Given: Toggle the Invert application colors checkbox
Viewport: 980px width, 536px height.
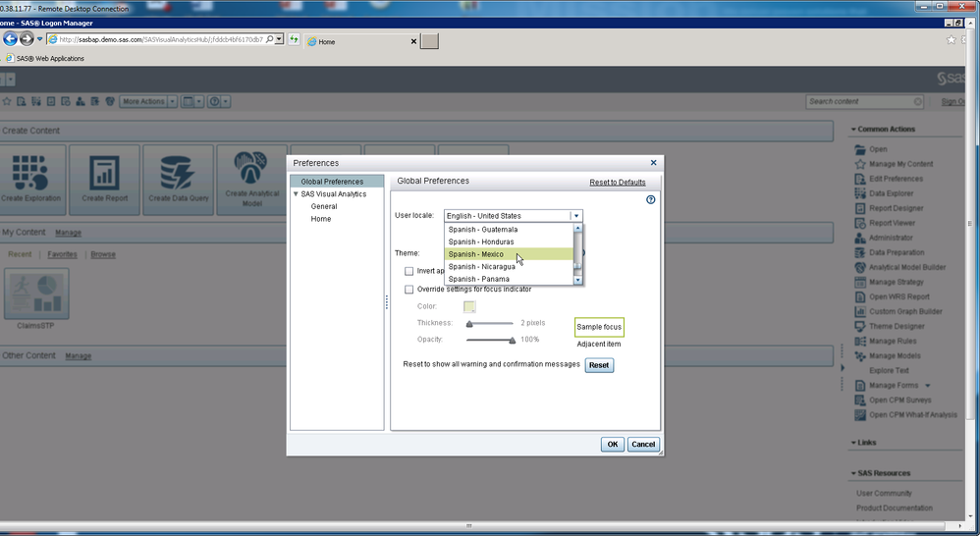Looking at the screenshot, I should point(408,271).
